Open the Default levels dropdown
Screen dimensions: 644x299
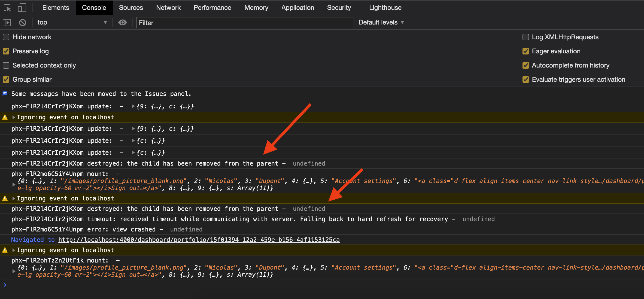click(x=381, y=22)
